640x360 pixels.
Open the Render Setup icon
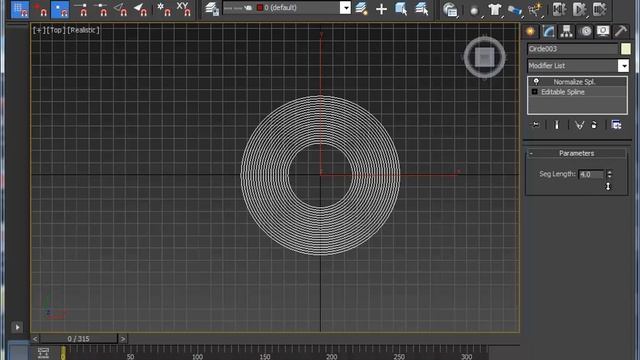coord(450,10)
